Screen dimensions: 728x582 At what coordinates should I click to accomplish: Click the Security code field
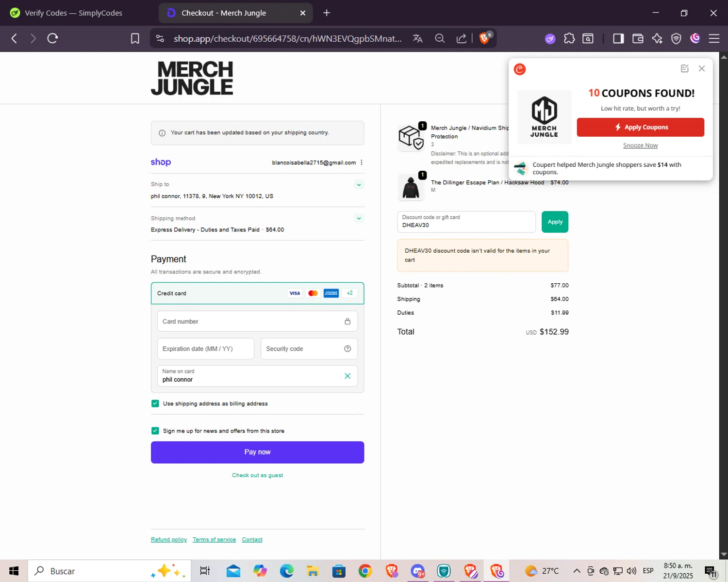(x=309, y=349)
